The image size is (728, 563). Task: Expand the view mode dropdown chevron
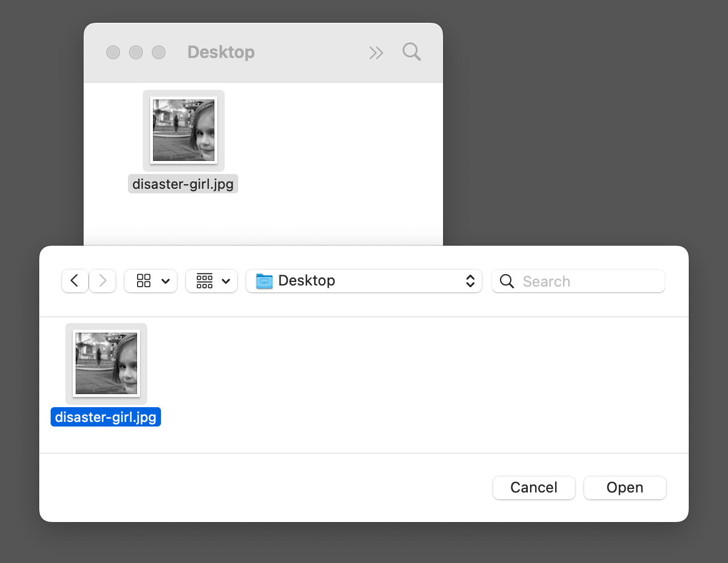[166, 281]
